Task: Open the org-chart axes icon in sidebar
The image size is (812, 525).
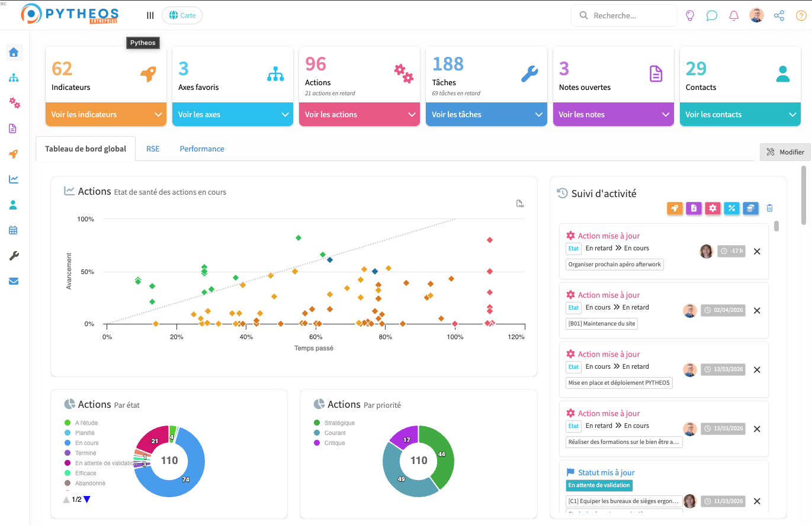Action: pos(14,78)
